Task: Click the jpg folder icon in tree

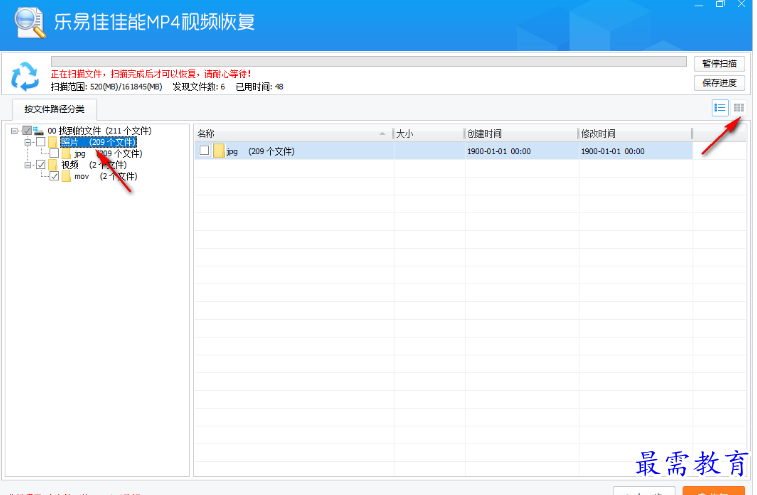Action: click(x=66, y=154)
